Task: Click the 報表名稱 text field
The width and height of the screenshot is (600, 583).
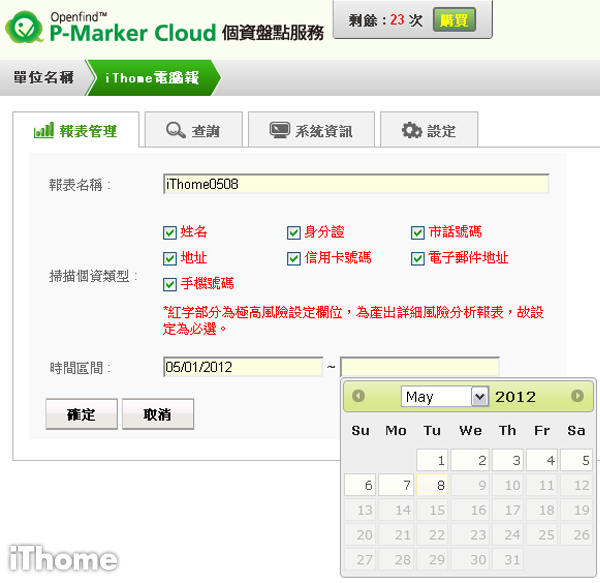Action: (x=355, y=184)
